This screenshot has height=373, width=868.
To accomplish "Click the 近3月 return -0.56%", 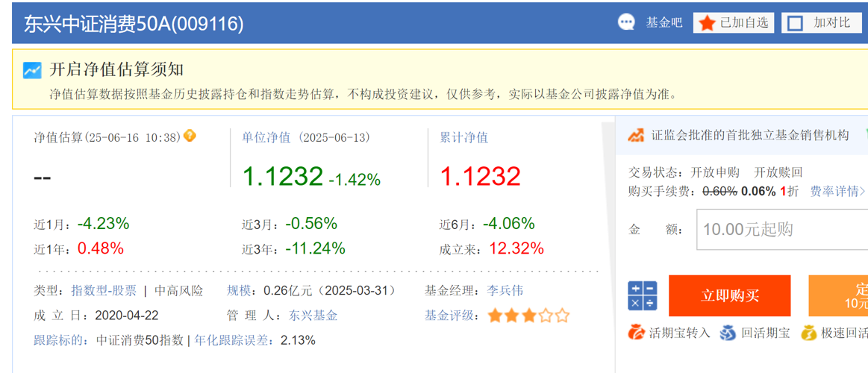I will click(x=311, y=224).
